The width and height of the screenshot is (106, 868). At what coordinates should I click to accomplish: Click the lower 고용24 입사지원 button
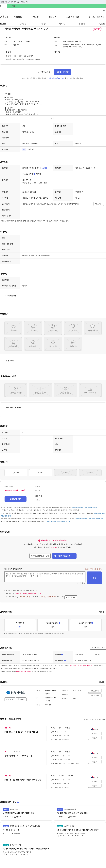tap(16, 499)
